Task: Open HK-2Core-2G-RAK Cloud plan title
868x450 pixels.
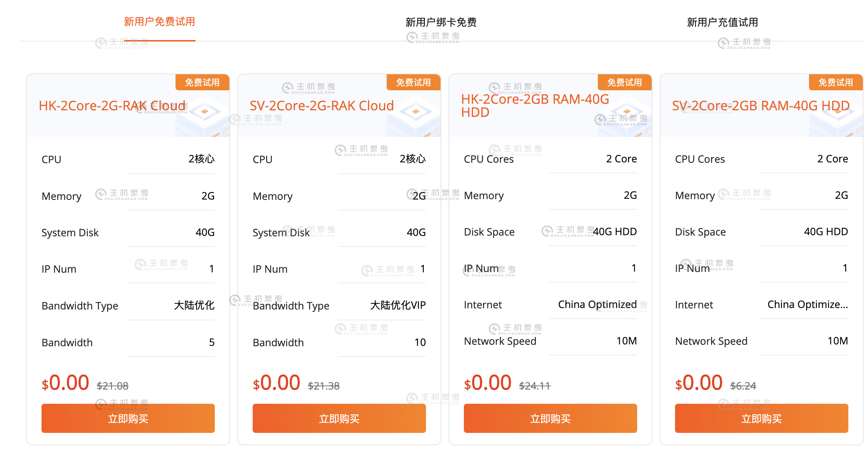Action: click(112, 106)
